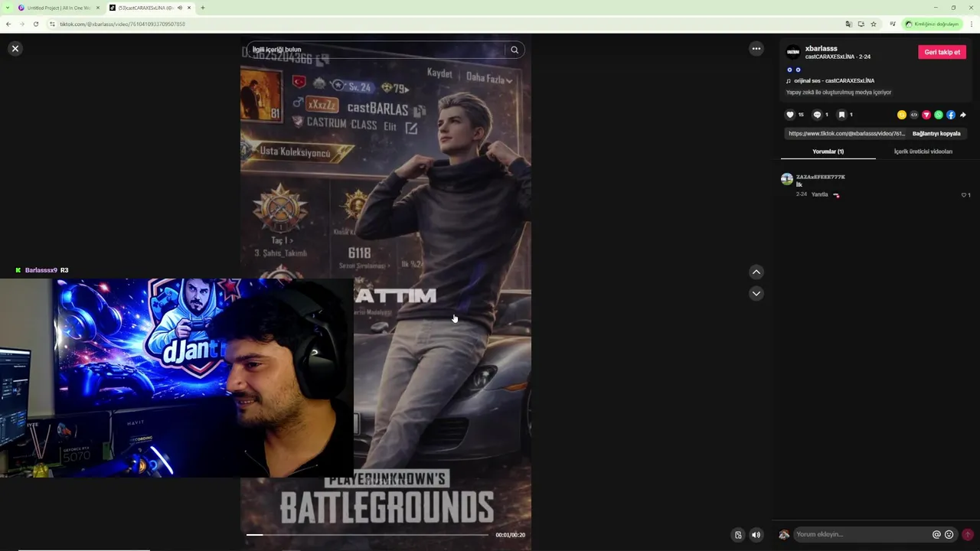View site information icon in address bar
Viewport: 980px width, 551px height.
[53, 24]
